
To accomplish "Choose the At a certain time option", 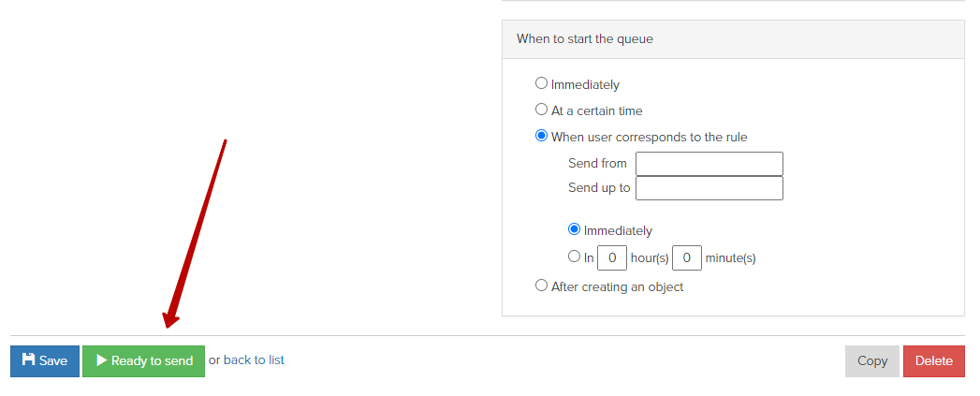I will tap(541, 110).
